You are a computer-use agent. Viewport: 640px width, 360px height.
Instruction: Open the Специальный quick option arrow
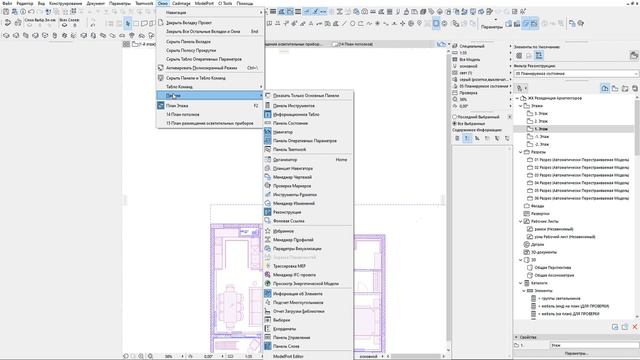[511, 46]
